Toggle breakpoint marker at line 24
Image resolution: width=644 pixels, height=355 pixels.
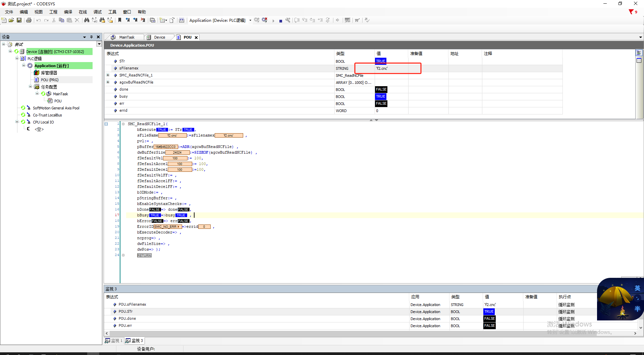click(123, 255)
